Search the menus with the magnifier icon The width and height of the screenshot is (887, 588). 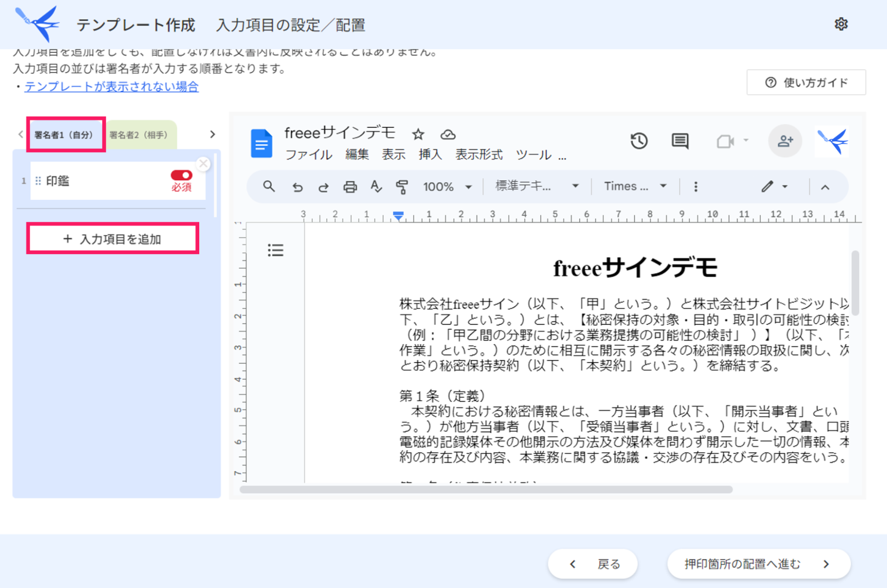coord(269,186)
